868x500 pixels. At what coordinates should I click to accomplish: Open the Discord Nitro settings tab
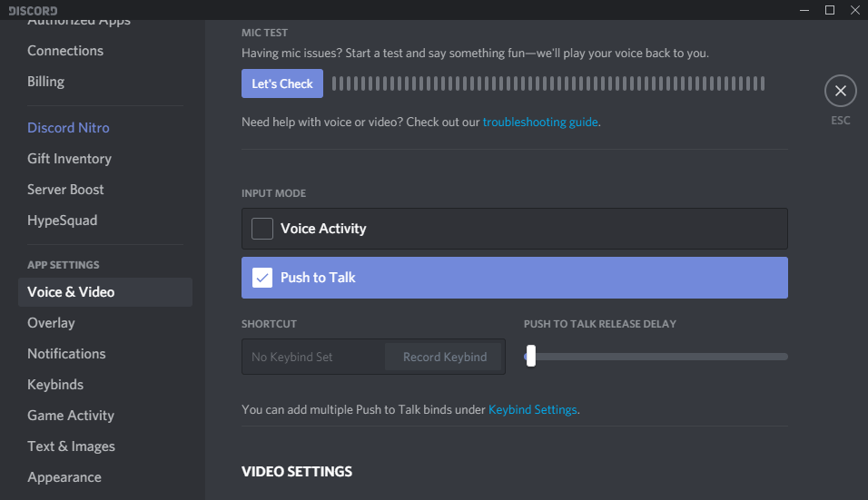point(68,128)
